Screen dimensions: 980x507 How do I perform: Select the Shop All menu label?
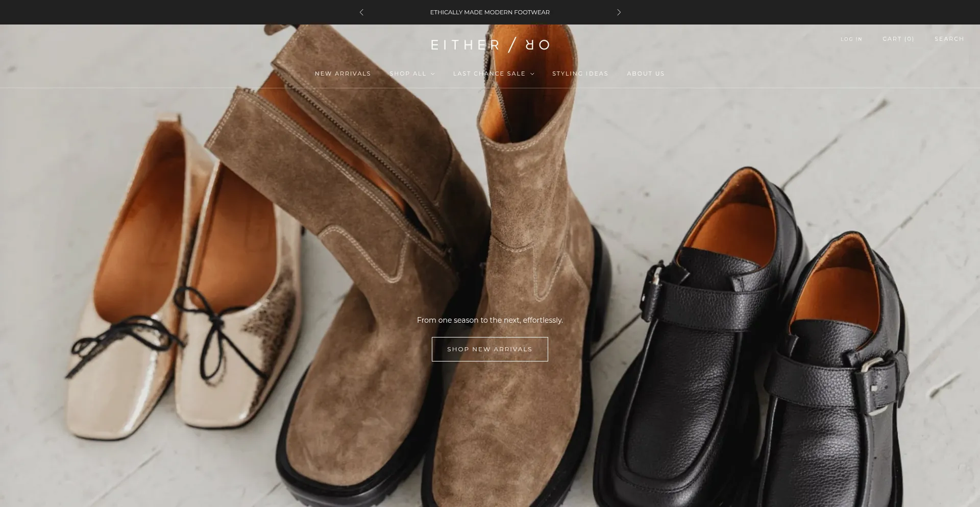pos(407,74)
